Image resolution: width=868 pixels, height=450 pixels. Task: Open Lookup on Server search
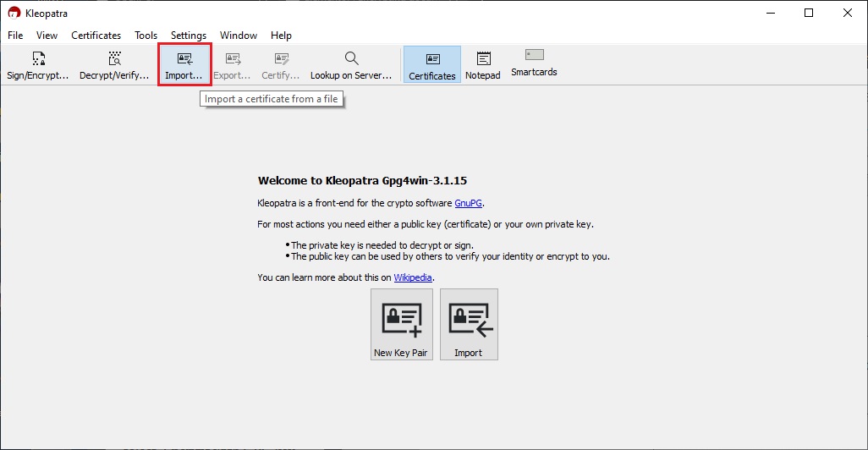[351, 66]
